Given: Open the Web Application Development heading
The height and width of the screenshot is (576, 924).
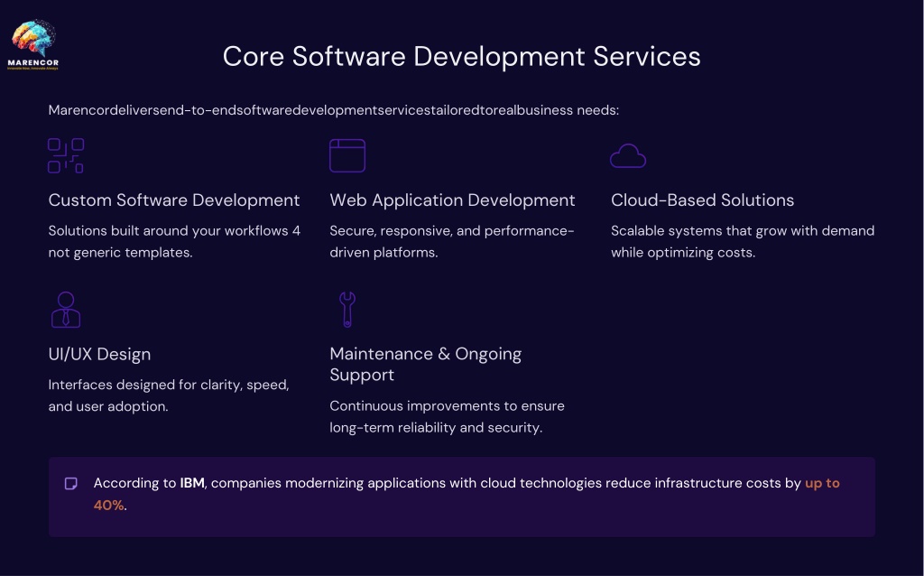Looking at the screenshot, I should point(452,200).
